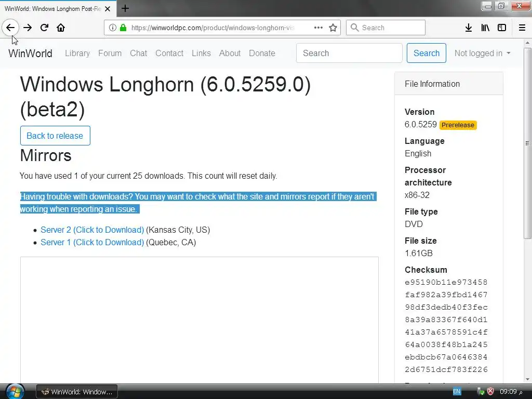Click the checksum line e95190b11e973458
The width and height of the screenshot is (532, 399).
(446, 282)
